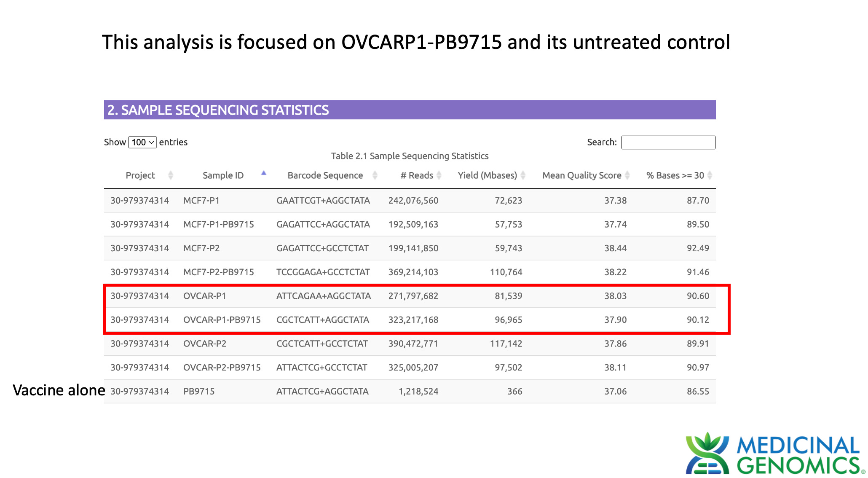Image resolution: width=868 pixels, height=478 pixels.
Task: Click the MCF7-P2-PB9715 reads value 369,214,103
Action: [x=413, y=272]
